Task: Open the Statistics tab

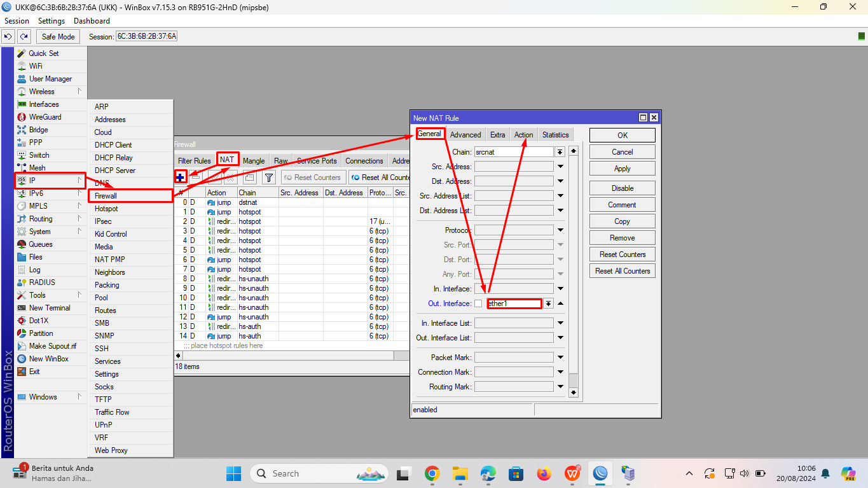Action: [x=556, y=135]
